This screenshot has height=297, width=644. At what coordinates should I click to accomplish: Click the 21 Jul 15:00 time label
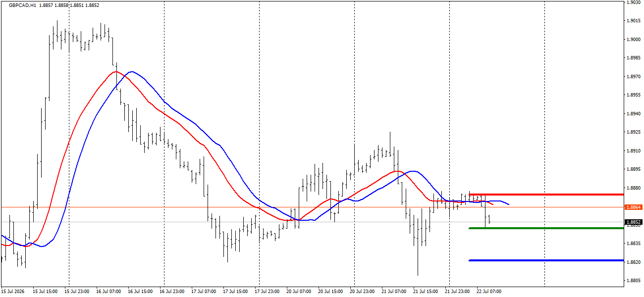coord(425,292)
